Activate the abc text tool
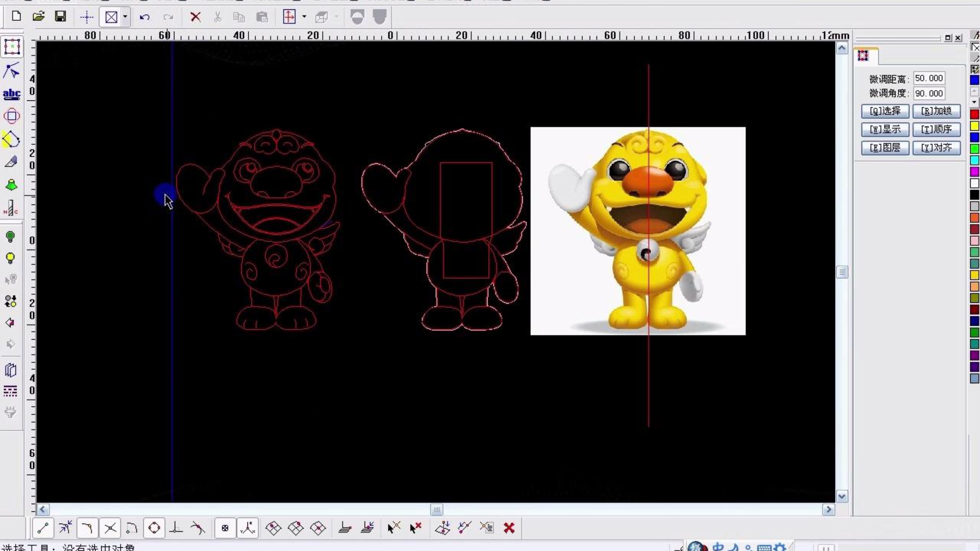Image resolution: width=980 pixels, height=551 pixels. pyautogui.click(x=11, y=94)
